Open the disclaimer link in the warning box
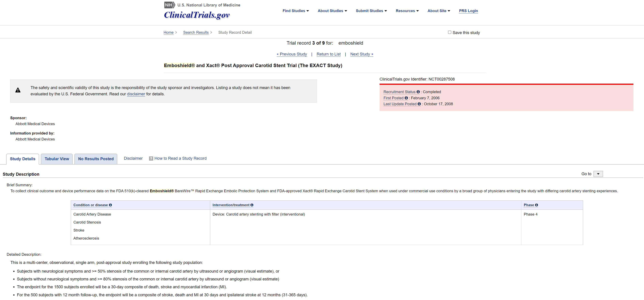This screenshot has height=300, width=644. tap(136, 94)
